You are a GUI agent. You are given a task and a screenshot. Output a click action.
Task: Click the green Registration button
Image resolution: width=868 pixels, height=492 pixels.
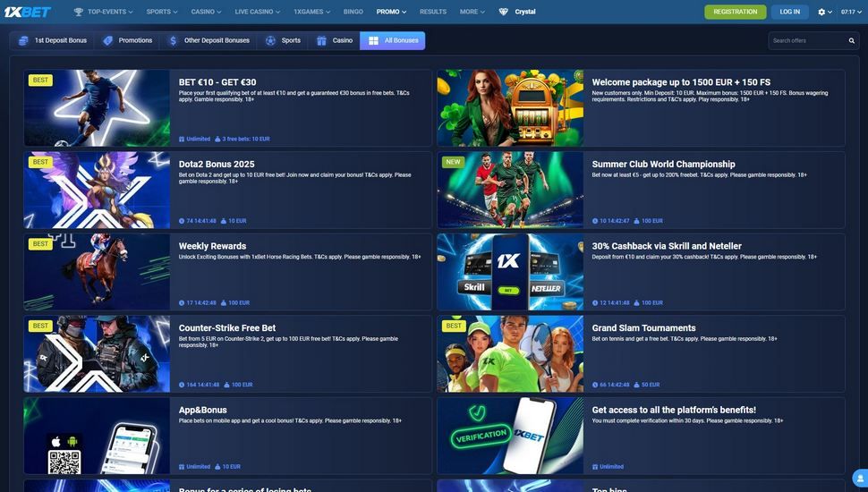pyautogui.click(x=736, y=12)
